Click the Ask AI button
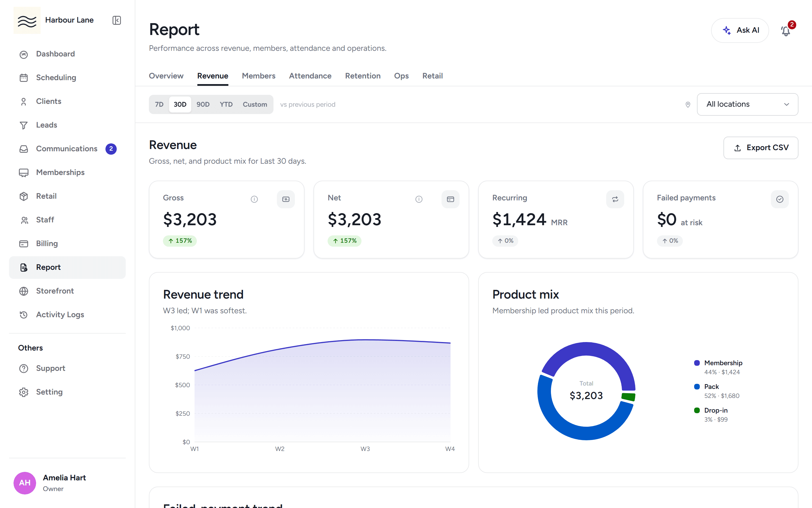 pos(740,30)
